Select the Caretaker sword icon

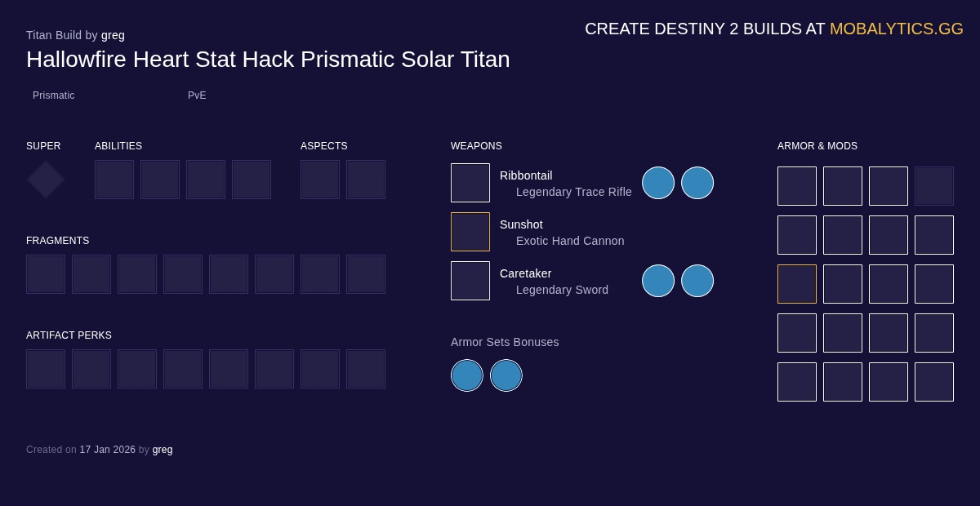pos(470,281)
